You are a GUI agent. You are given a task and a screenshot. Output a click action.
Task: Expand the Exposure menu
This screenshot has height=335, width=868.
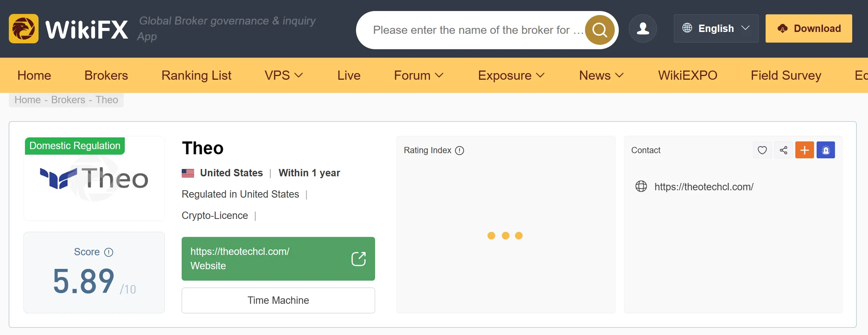coord(511,75)
